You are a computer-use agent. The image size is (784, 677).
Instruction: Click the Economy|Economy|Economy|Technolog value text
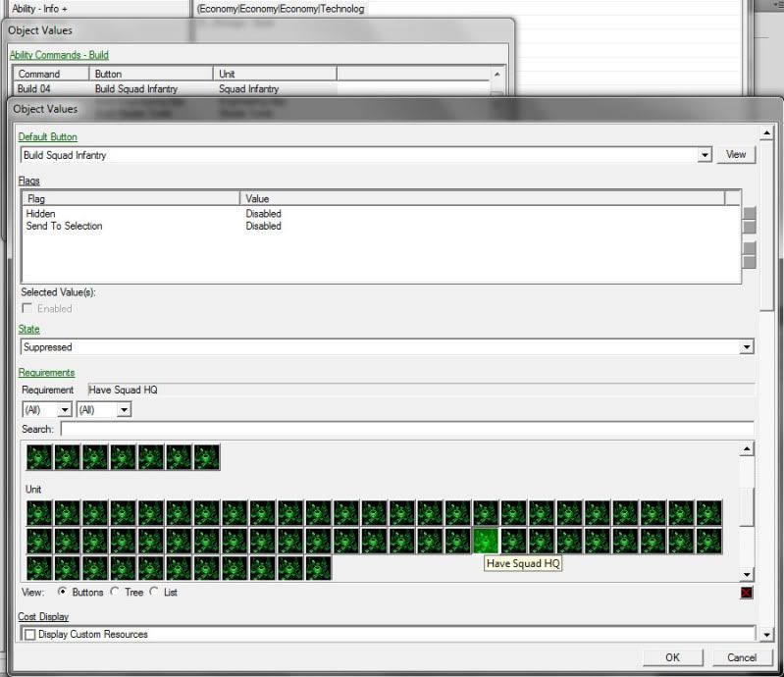(281, 9)
